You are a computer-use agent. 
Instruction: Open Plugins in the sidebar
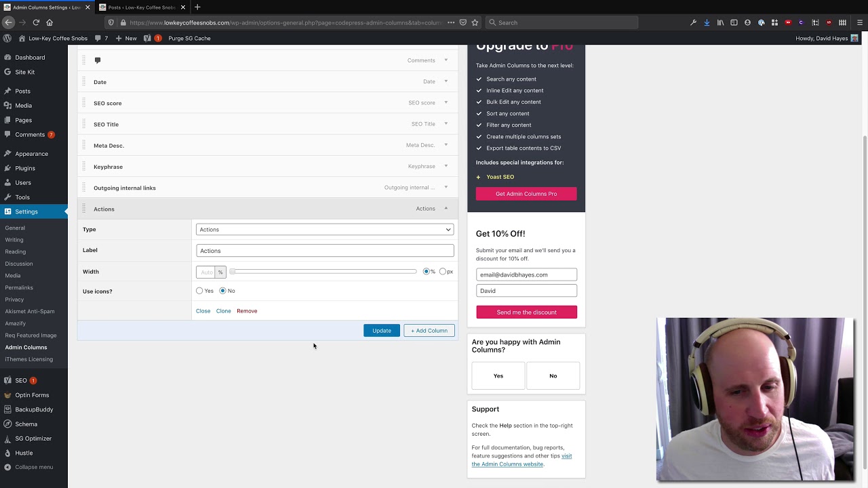25,168
